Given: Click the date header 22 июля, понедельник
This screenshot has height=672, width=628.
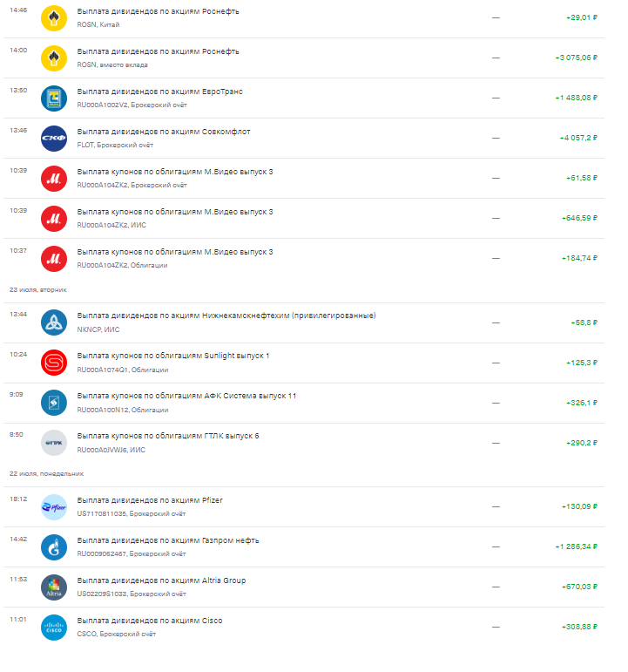Looking at the screenshot, I should coord(47,473).
